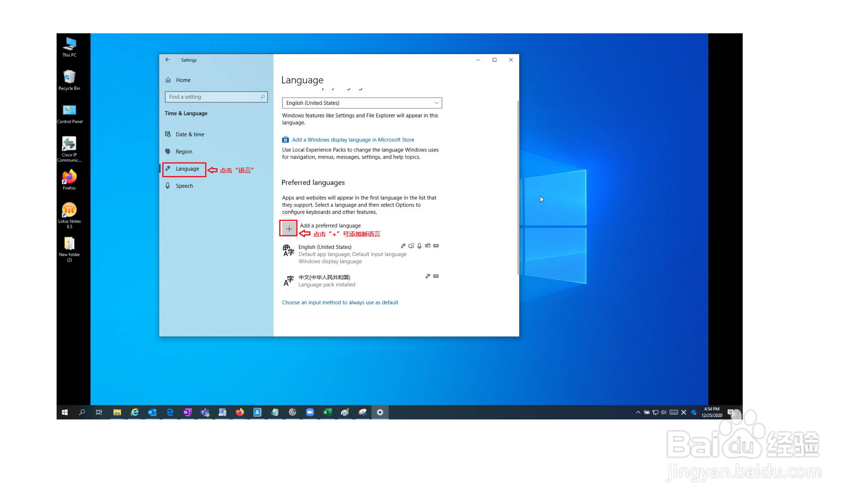Click the battery power tray icon
868x501 pixels.
(x=647, y=412)
